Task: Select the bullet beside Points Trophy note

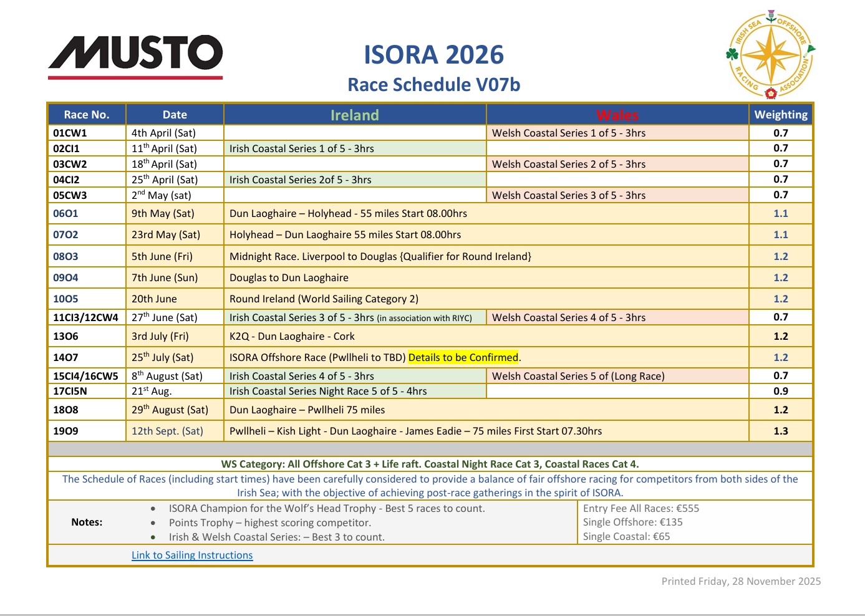Action: tap(152, 524)
